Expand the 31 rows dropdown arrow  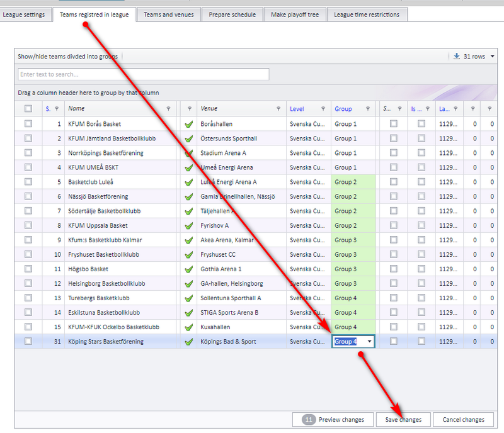(x=492, y=57)
